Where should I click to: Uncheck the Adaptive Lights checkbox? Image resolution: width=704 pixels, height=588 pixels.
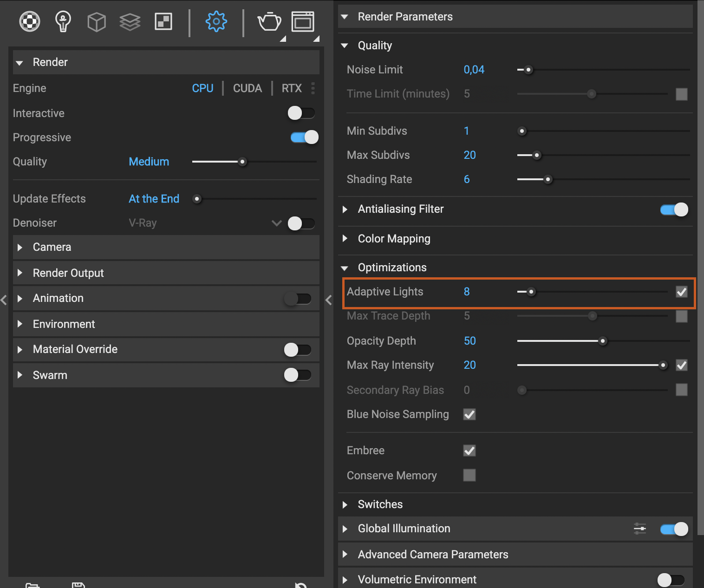682,292
